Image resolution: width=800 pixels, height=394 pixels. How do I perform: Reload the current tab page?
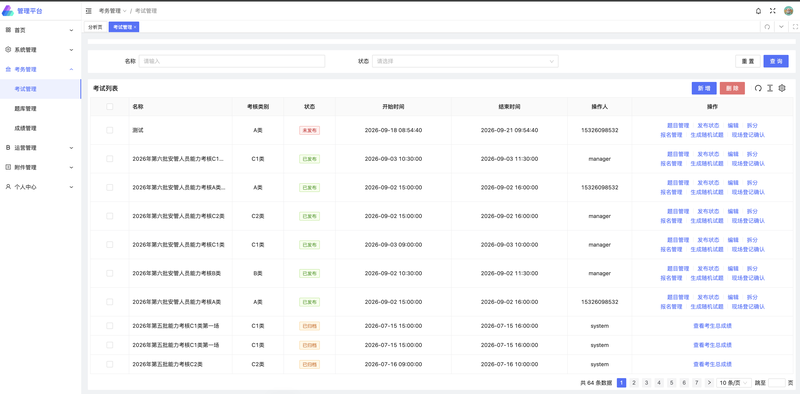click(x=767, y=27)
